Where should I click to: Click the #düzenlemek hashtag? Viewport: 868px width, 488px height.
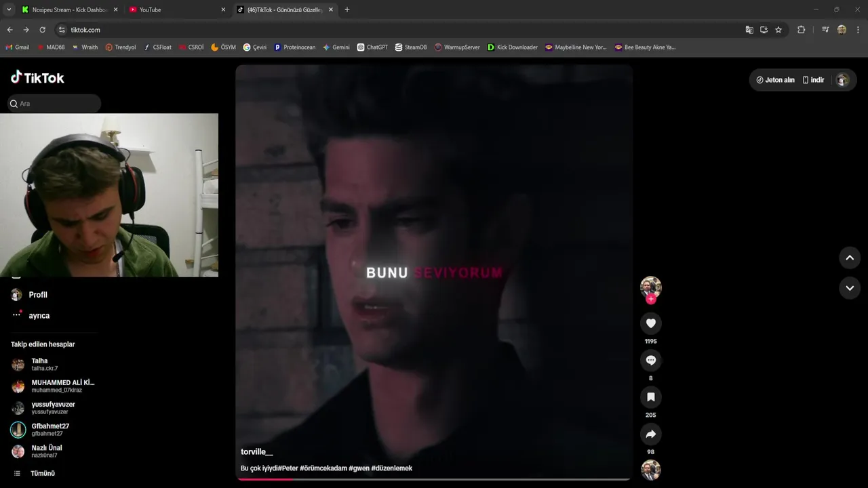tap(392, 468)
